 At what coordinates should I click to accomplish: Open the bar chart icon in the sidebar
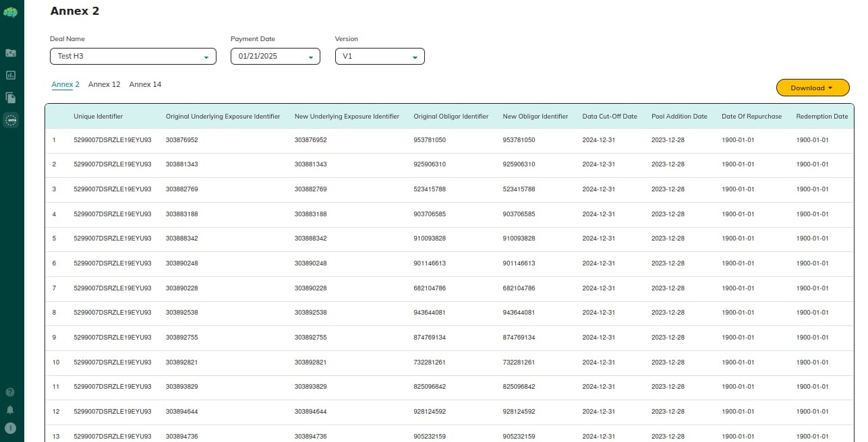11,75
